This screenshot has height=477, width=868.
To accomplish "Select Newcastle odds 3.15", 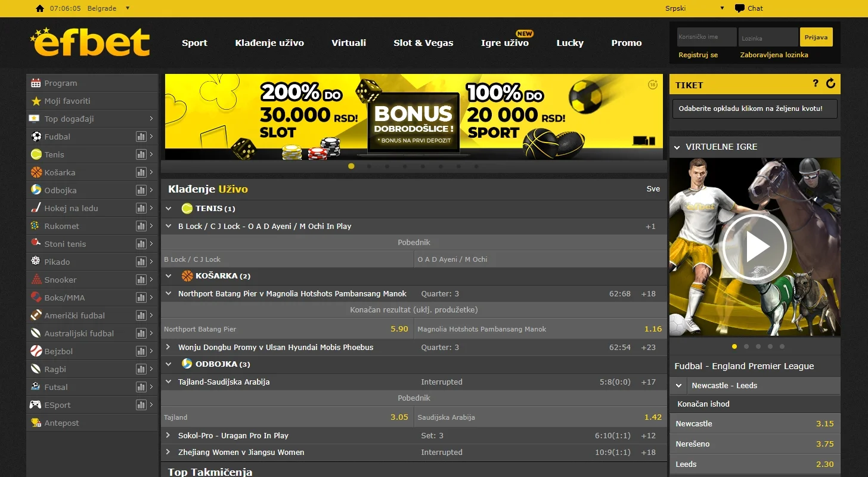I will 755,424.
